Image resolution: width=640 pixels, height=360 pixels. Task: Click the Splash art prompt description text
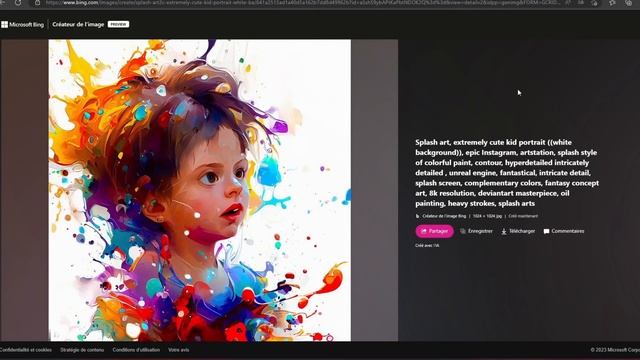pyautogui.click(x=507, y=173)
